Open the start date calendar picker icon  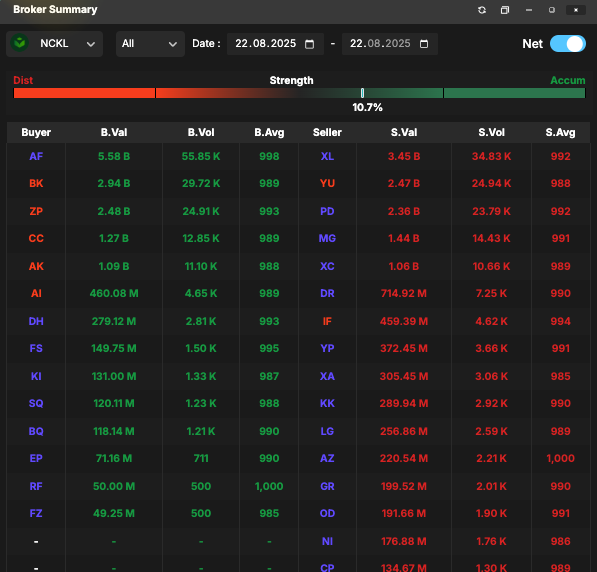click(310, 44)
